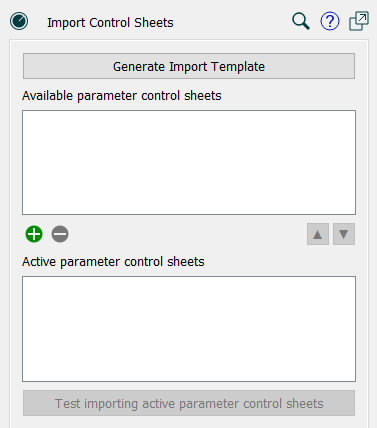Click Test importing active parameter control sheets
The height and width of the screenshot is (428, 377).
point(189,403)
